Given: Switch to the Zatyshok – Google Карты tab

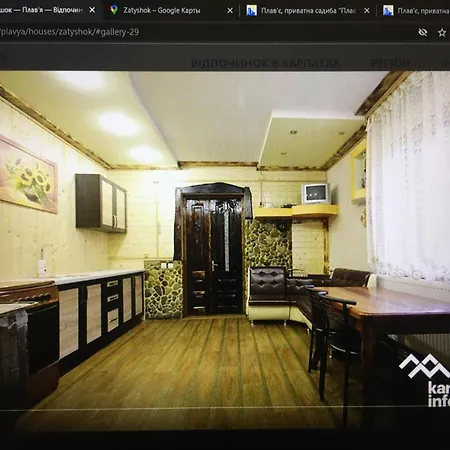Looking at the screenshot, I should click(x=162, y=10).
